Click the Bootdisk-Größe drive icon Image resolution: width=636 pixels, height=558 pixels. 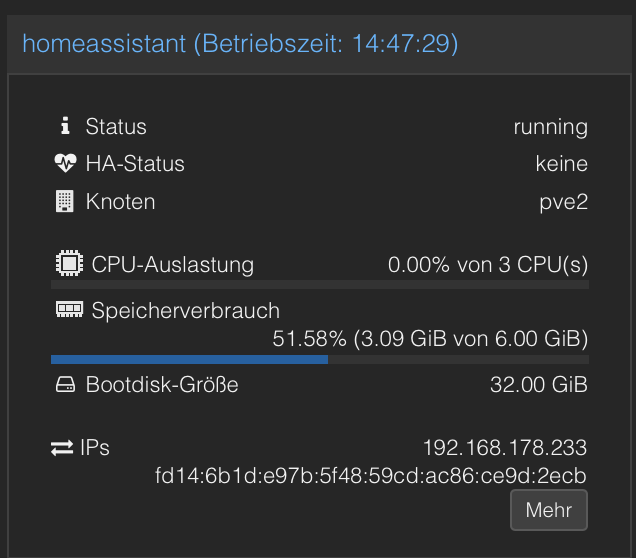65,384
